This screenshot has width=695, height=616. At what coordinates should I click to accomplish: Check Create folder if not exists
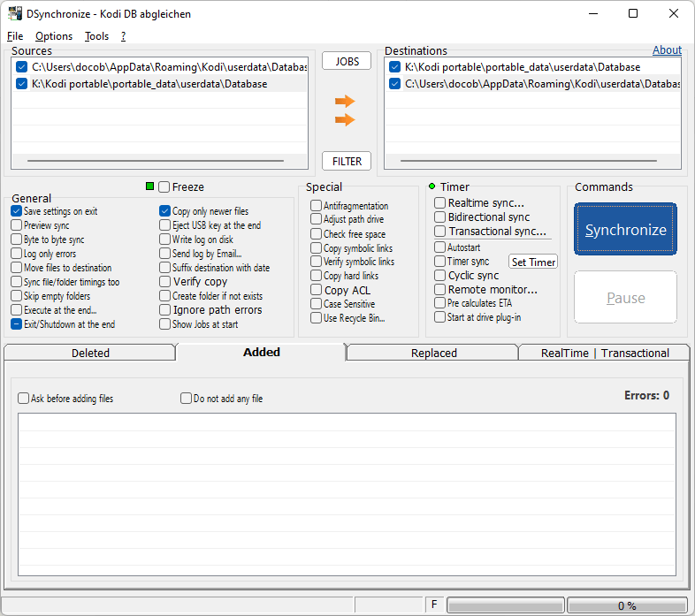pos(164,295)
